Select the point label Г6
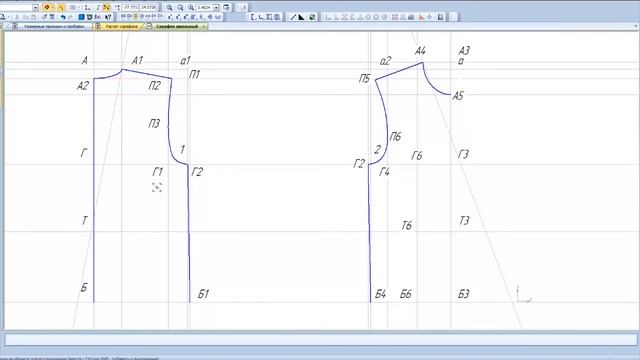 coord(417,156)
